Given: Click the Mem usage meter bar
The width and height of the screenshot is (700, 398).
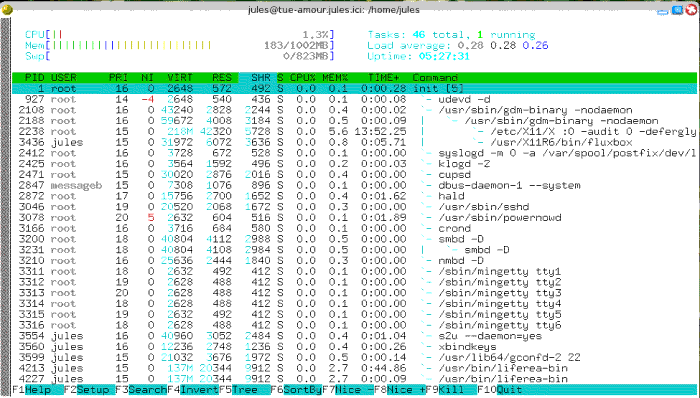Looking at the screenshot, I should pyautogui.click(x=179, y=46).
